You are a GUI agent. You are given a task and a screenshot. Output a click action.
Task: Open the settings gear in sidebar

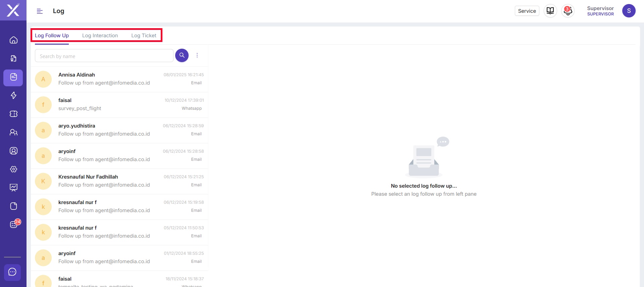click(13, 169)
